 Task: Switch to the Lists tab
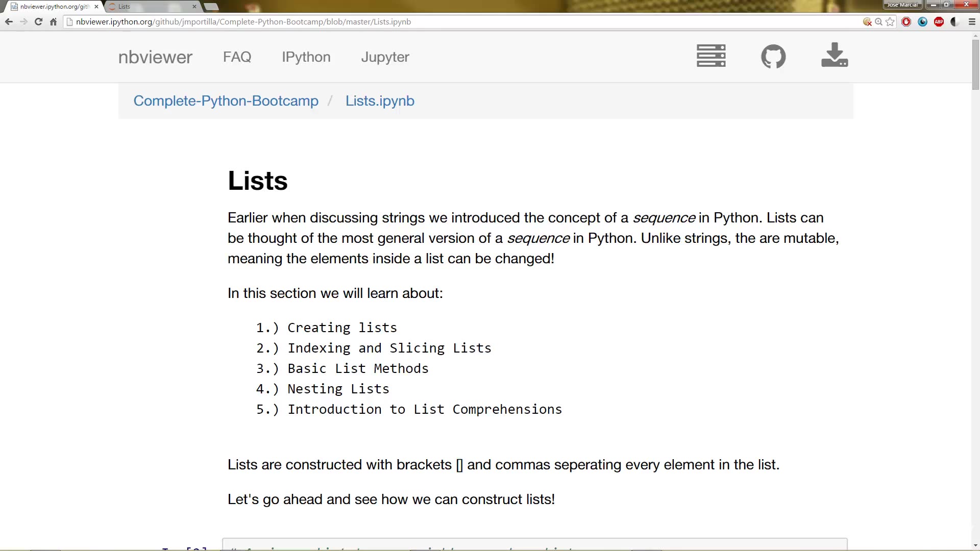pyautogui.click(x=152, y=7)
